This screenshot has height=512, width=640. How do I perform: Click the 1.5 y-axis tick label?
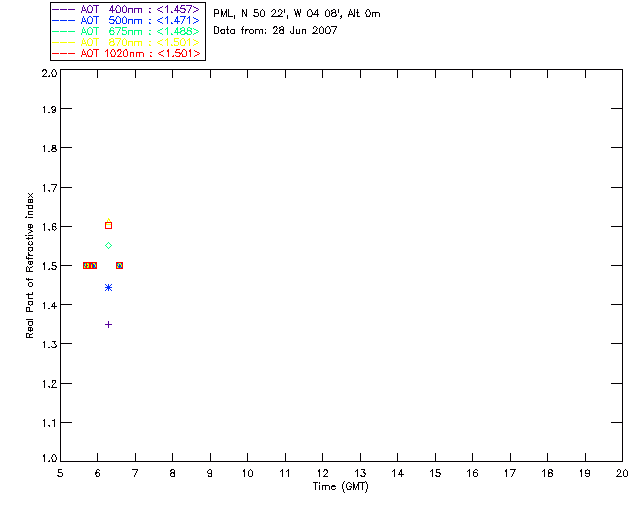tap(49, 266)
